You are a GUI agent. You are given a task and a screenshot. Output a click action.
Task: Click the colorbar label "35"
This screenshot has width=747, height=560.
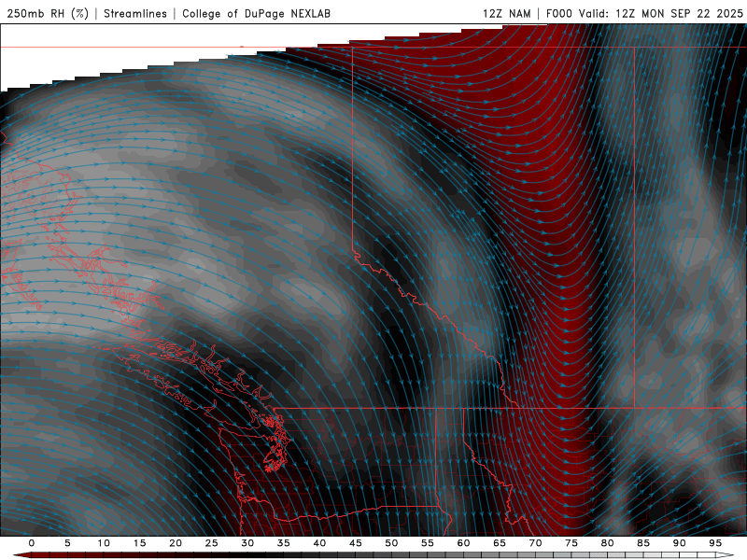coord(284,543)
